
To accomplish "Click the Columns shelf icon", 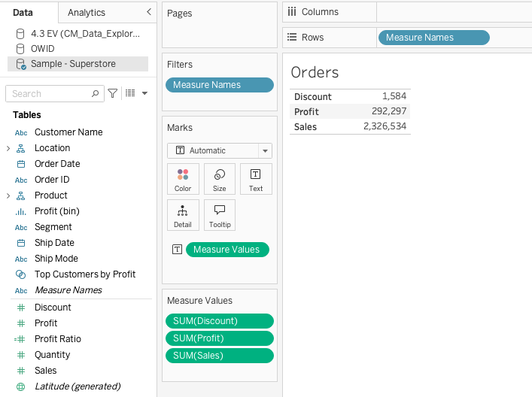I will (x=292, y=12).
